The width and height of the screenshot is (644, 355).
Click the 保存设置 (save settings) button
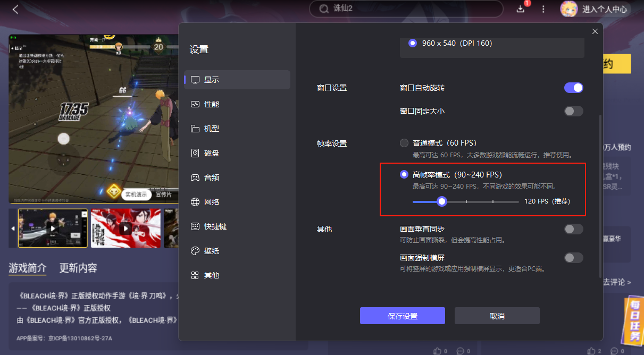point(403,315)
